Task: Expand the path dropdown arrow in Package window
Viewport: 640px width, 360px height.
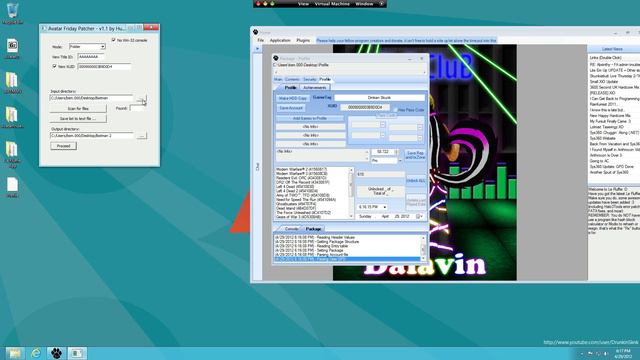Action: click(x=424, y=72)
